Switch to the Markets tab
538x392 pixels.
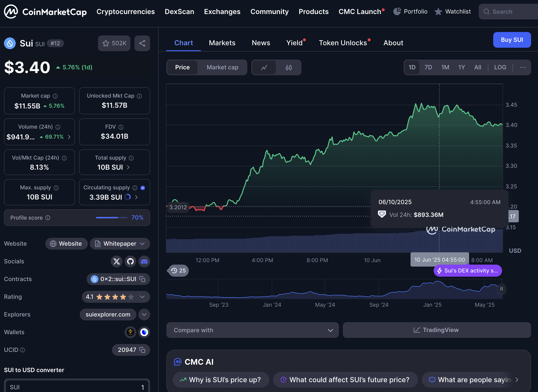[x=222, y=43]
